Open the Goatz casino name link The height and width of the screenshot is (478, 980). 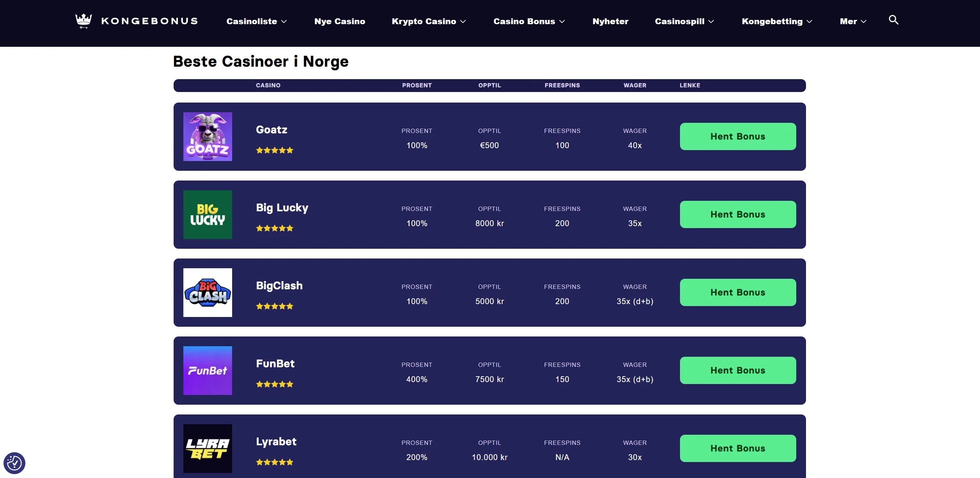tap(272, 130)
